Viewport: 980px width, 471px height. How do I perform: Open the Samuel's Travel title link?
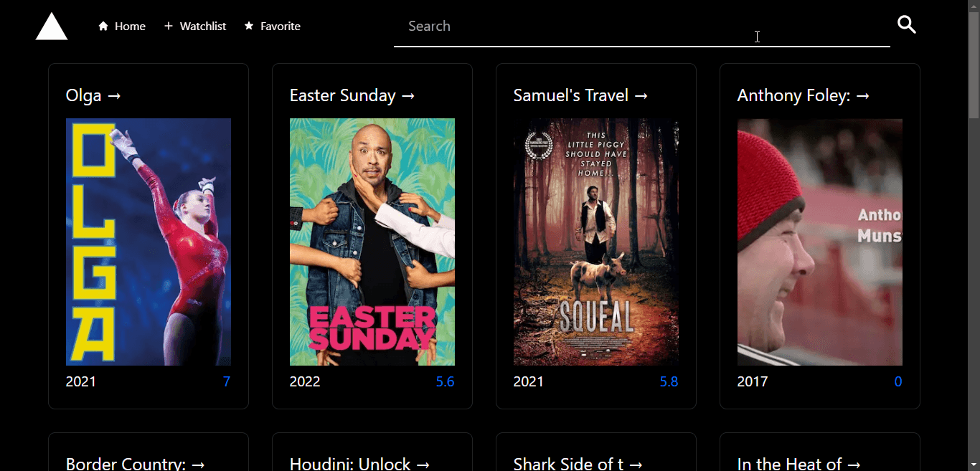click(580, 95)
